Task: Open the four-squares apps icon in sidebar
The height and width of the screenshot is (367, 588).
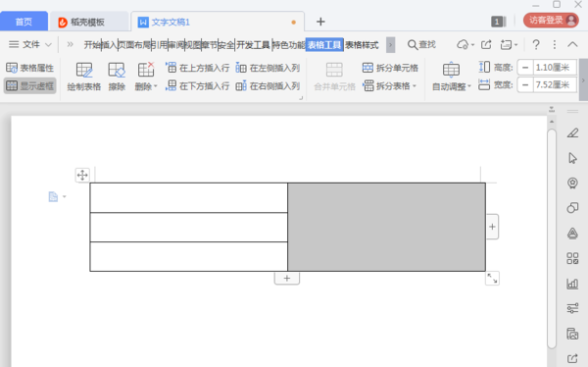Action: (x=572, y=258)
